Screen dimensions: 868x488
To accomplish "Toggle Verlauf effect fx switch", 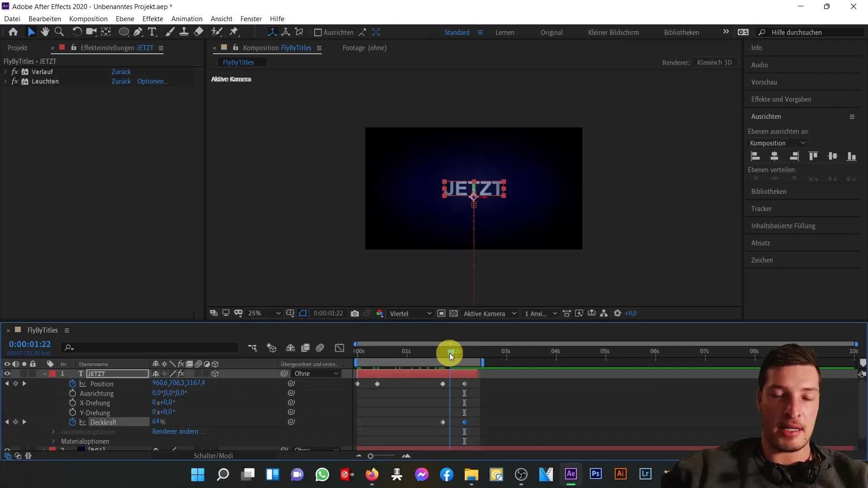I will pos(15,72).
